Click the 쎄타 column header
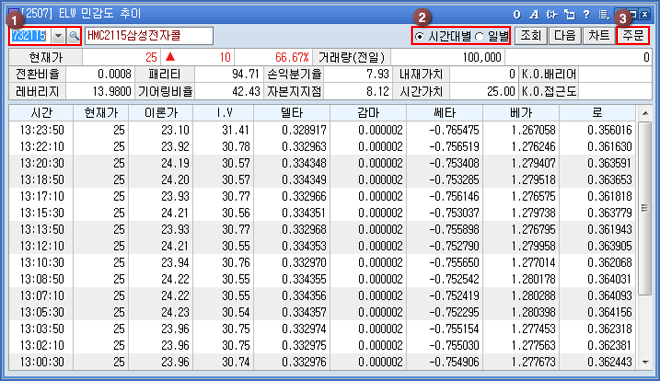Viewport: 660px width, 381px height. (x=445, y=113)
